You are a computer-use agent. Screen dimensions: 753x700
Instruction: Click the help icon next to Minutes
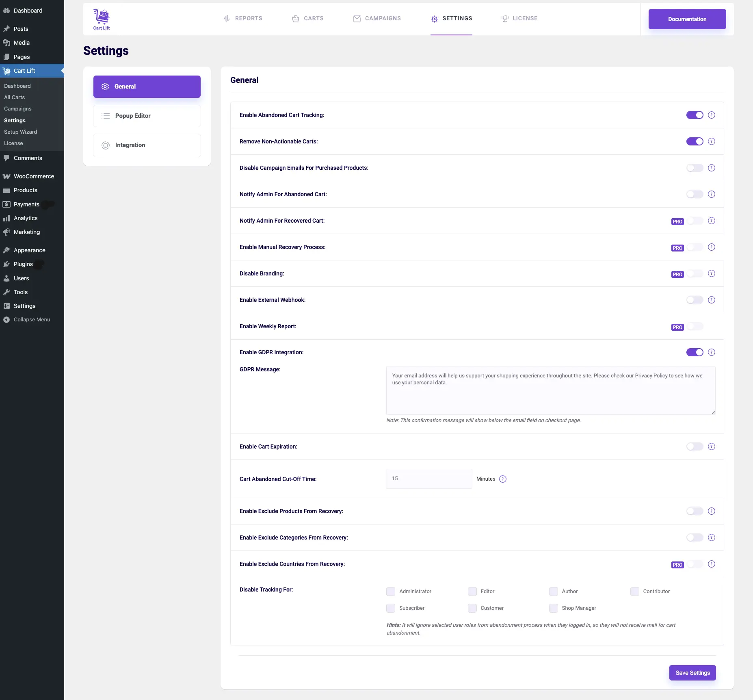coord(503,479)
